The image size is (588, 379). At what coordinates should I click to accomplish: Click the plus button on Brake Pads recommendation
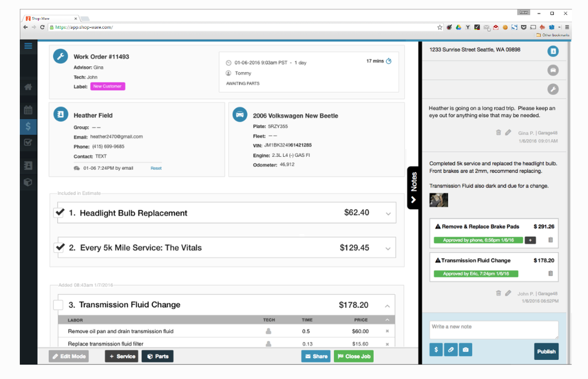click(530, 240)
